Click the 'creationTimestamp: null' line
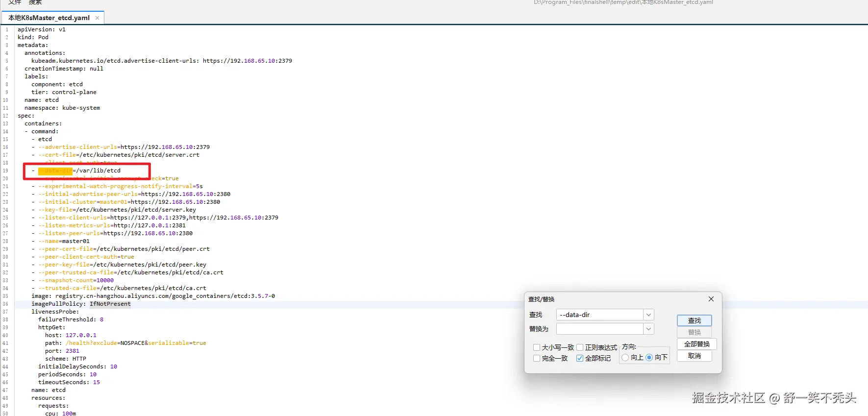868x416 pixels. (64, 69)
